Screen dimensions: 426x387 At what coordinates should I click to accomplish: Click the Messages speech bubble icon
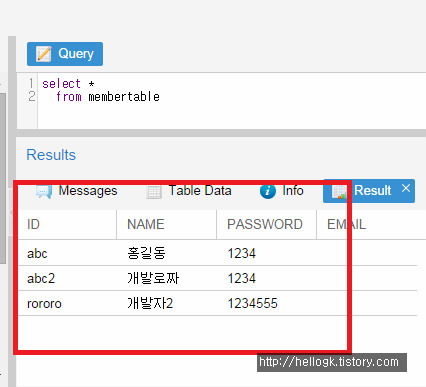point(44,192)
